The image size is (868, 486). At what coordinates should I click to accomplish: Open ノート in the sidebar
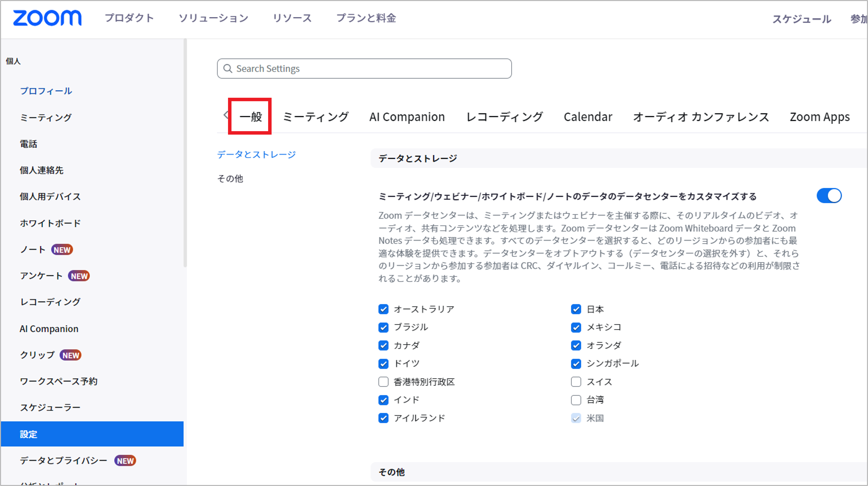(x=33, y=250)
